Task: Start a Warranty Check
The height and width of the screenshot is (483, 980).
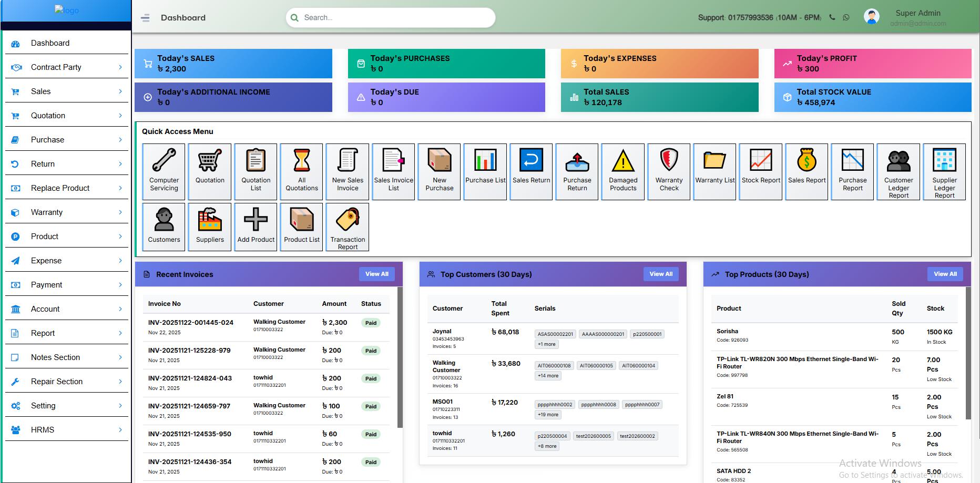Action: click(x=668, y=171)
